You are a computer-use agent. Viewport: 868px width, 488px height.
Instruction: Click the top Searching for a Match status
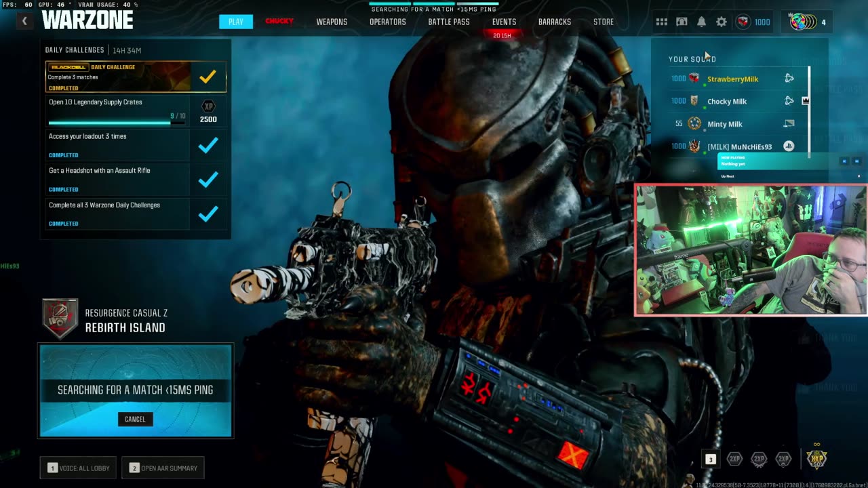tap(434, 9)
